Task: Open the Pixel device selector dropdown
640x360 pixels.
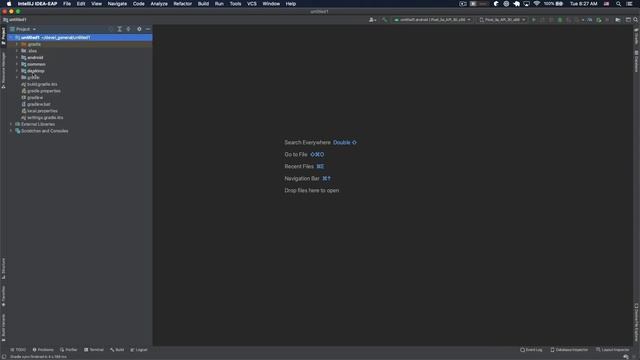Action: click(x=502, y=20)
